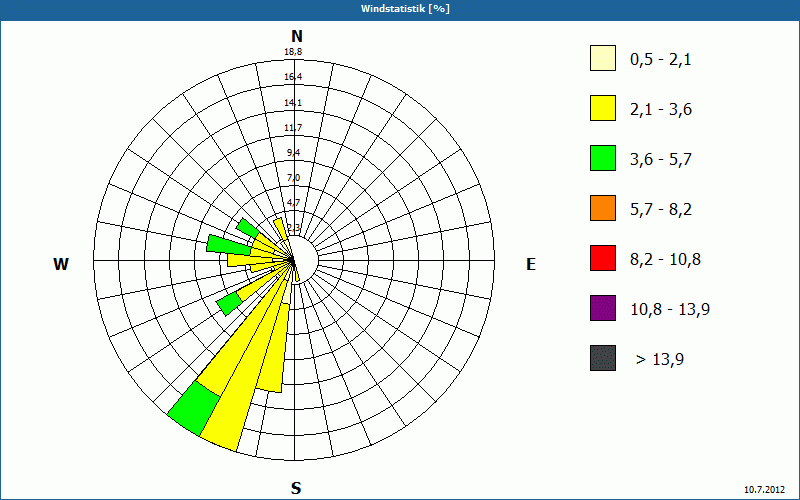Click the W compass label
The width and height of the screenshot is (800, 500).
pos(61,264)
